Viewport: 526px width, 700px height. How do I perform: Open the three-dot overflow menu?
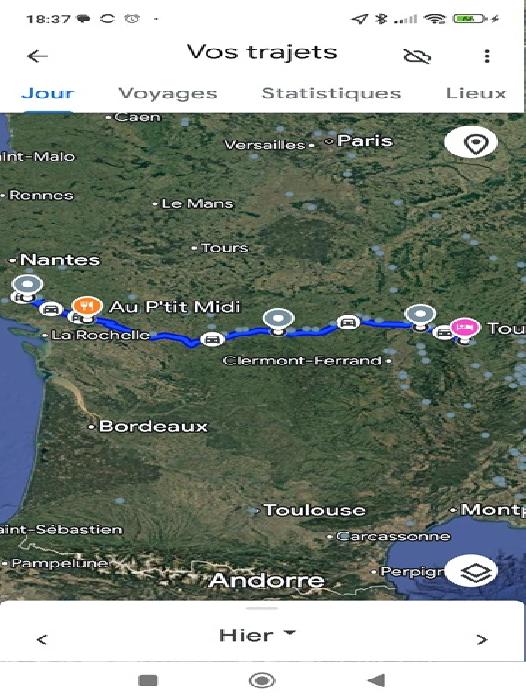(x=487, y=56)
